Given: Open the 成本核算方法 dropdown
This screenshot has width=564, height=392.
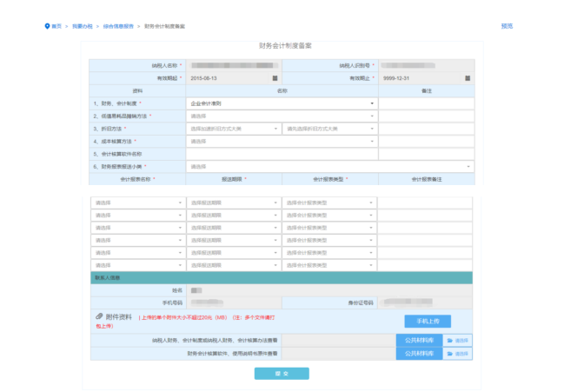Looking at the screenshot, I should (x=282, y=141).
